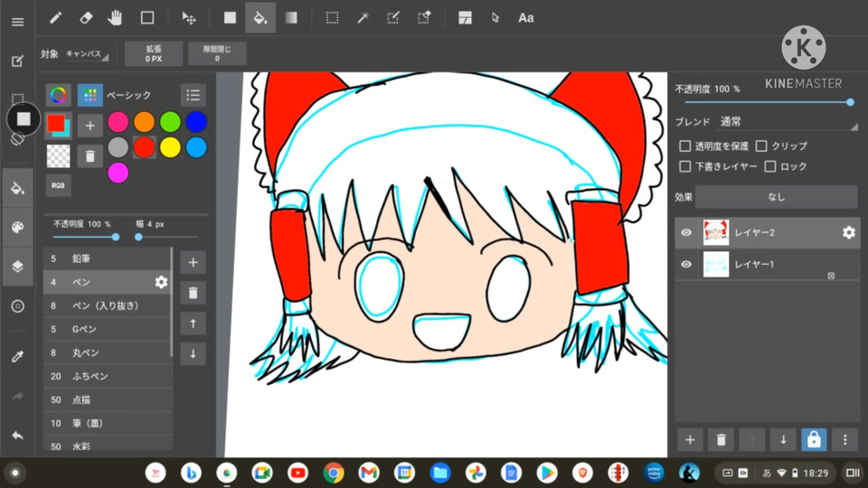This screenshot has height=488, width=868.
Task: Toggle the layers panel from sidebar
Action: pyautogui.click(x=18, y=266)
